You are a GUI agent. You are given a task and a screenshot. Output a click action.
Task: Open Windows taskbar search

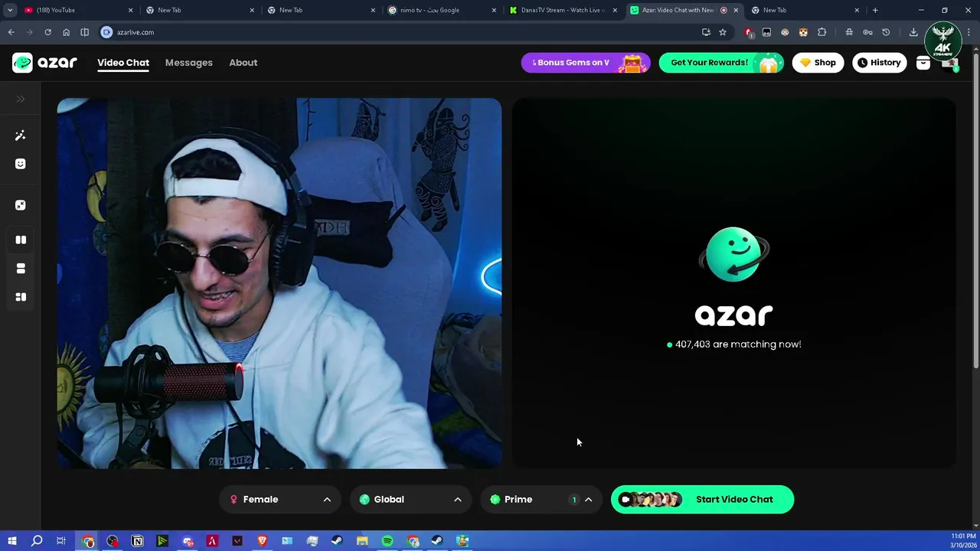37,541
